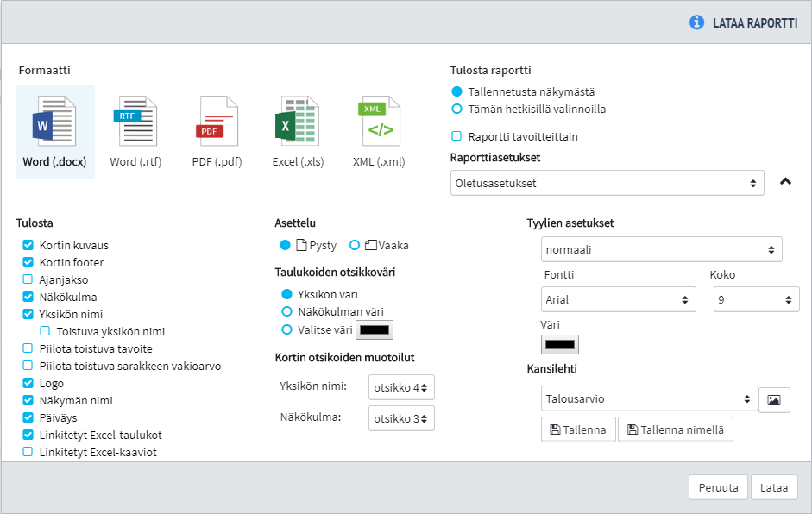The height and width of the screenshot is (514, 812).
Task: Select Tämän hetkisillä valinnoilla radio button
Action: point(457,110)
